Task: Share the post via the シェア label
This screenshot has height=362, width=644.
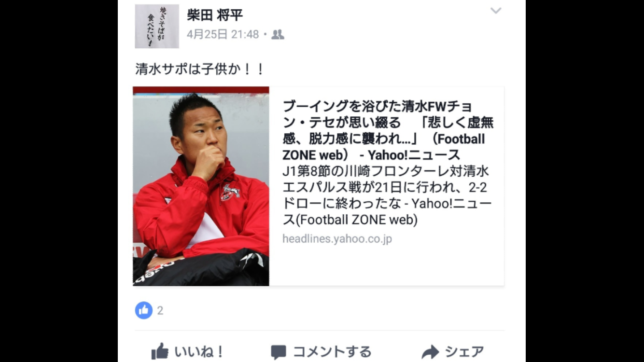Action: 464,352
